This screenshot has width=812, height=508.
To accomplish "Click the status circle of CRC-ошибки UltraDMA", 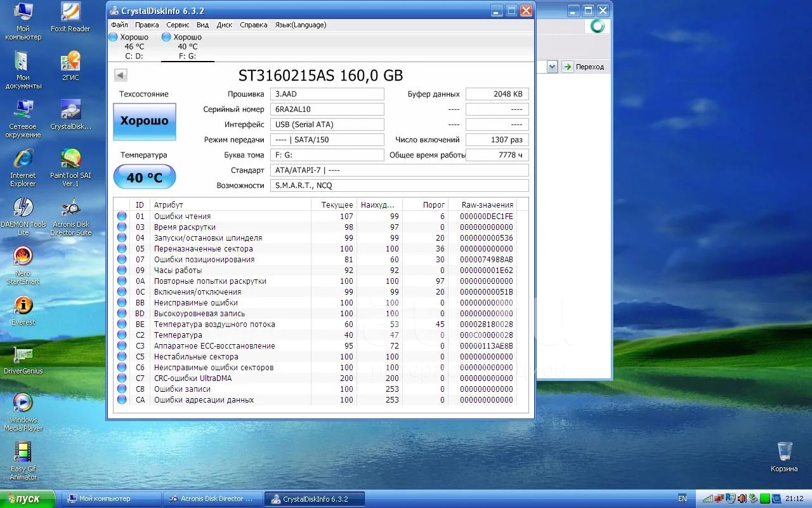I will point(122,378).
